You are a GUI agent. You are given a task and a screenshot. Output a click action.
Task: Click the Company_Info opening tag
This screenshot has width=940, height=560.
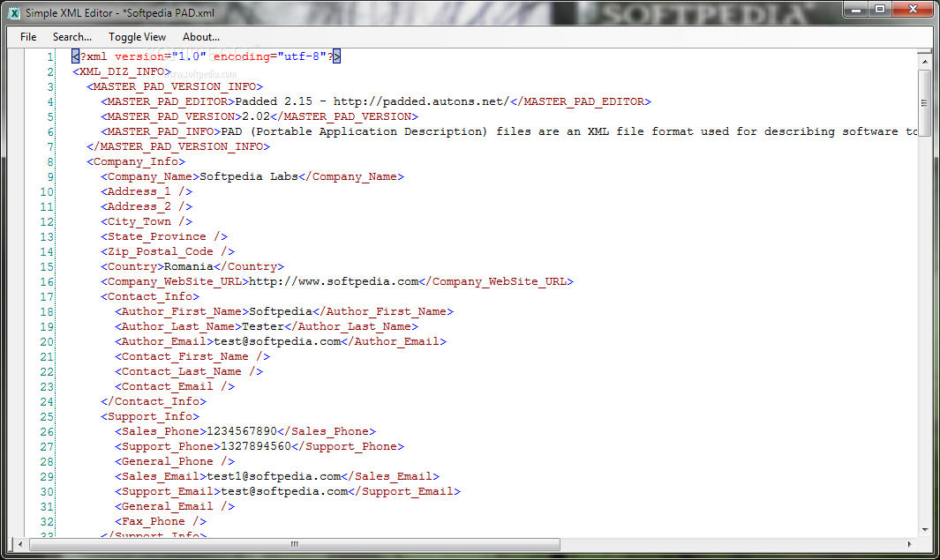[136, 161]
